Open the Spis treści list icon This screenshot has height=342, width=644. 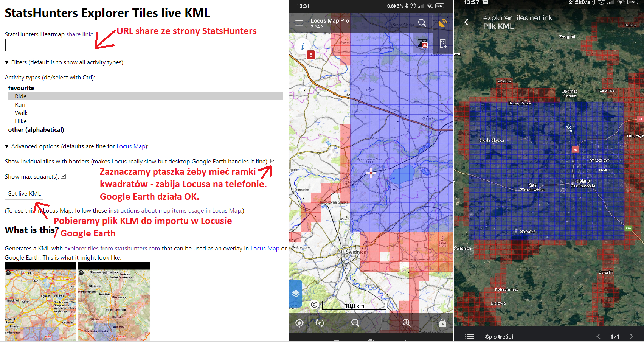[470, 336]
